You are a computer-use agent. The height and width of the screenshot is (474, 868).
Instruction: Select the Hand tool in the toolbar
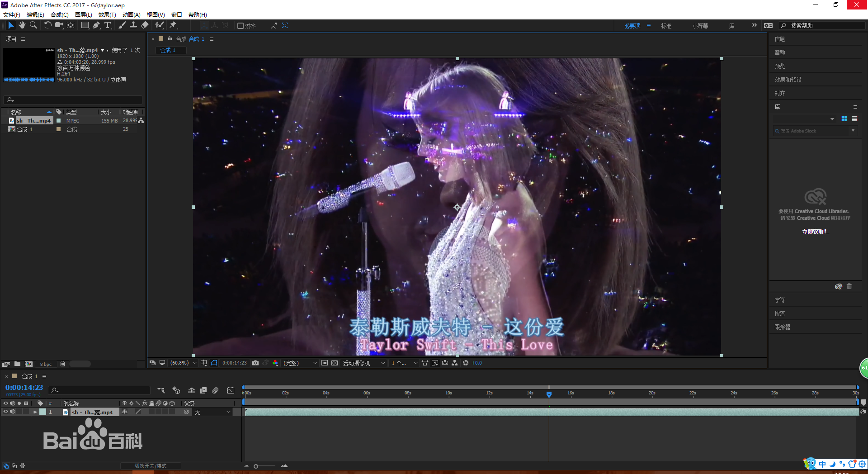22,25
